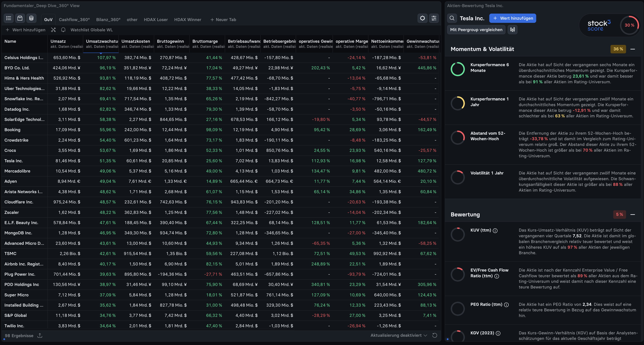Open the list view icon in toolbar
Image resolution: width=644 pixels, height=345 pixels.
click(x=9, y=18)
